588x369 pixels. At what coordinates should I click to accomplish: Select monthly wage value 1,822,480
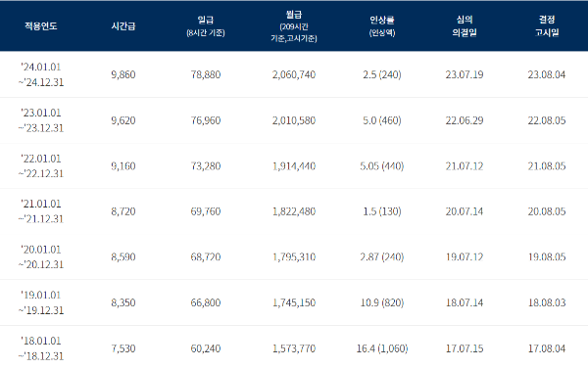(294, 211)
